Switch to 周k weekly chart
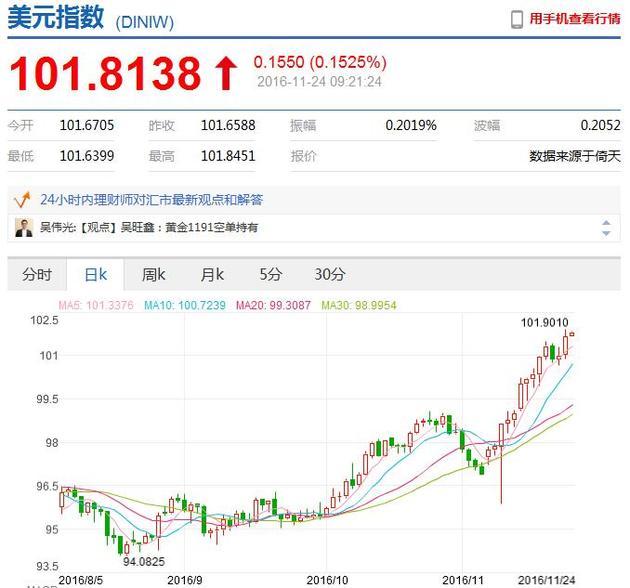 [x=153, y=275]
